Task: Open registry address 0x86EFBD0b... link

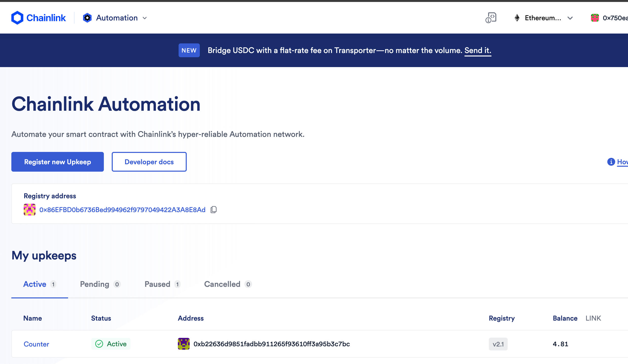Action: pyautogui.click(x=122, y=210)
